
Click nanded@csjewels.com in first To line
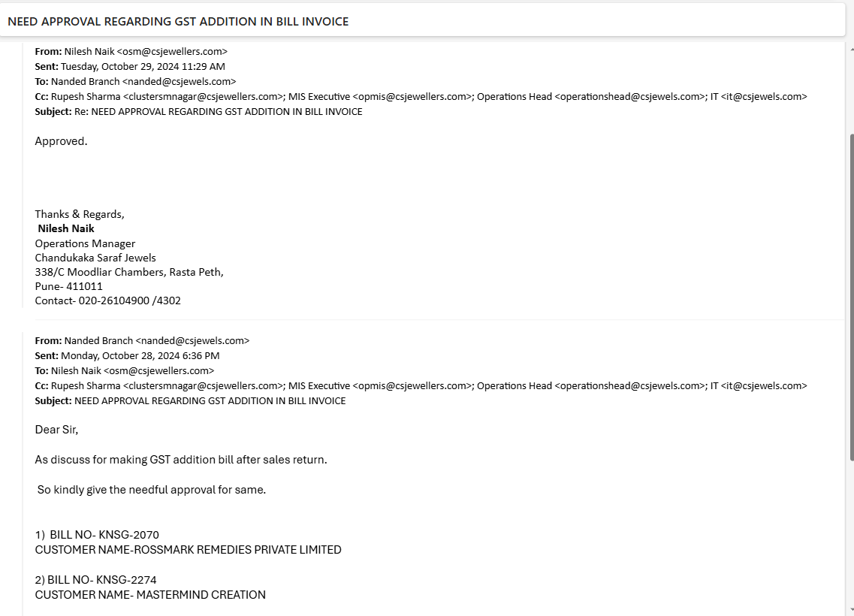coord(180,81)
